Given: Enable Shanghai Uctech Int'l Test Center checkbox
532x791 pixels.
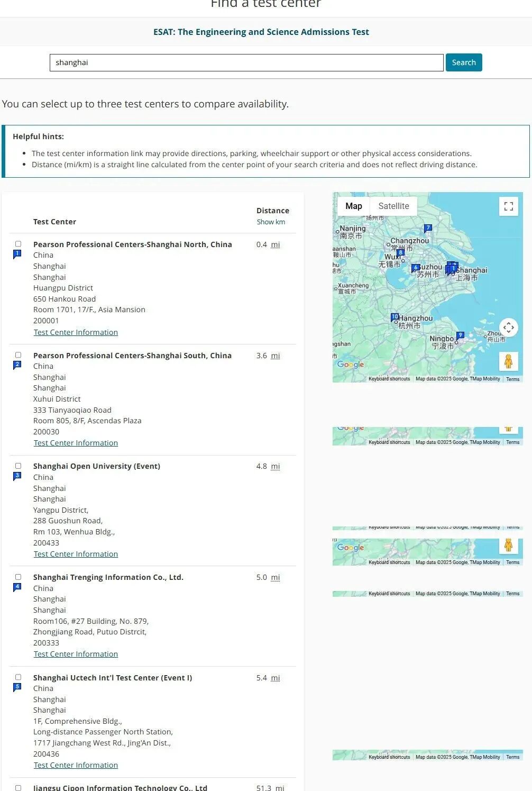Looking at the screenshot, I should [x=18, y=677].
